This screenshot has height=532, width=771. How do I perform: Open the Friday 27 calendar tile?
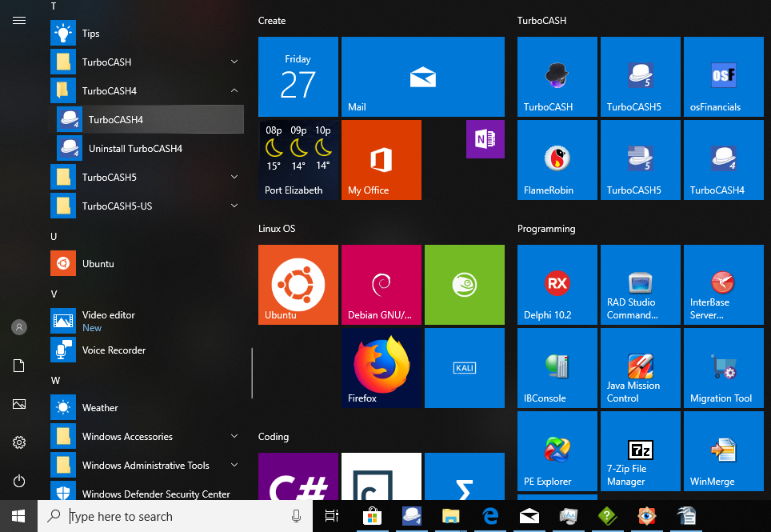[x=298, y=77]
